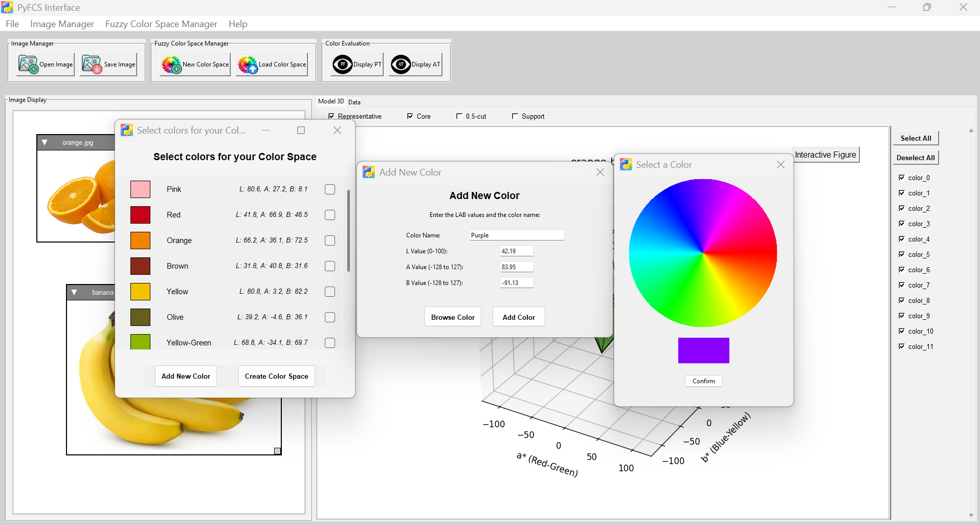The height and width of the screenshot is (525, 980).
Task: Click the purple preview color swatch
Action: (x=703, y=351)
